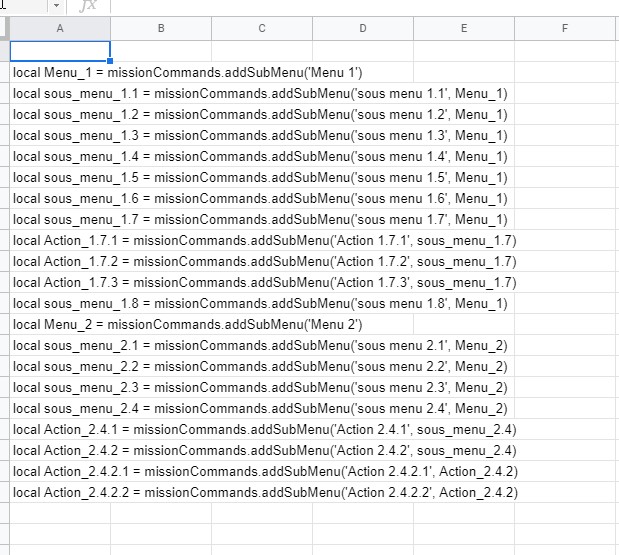Click the select-all corner box
The image size is (619, 555).
(4, 29)
